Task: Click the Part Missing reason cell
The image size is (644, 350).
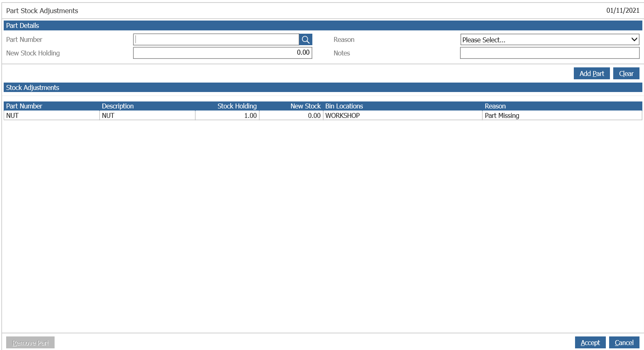Action: click(562, 115)
